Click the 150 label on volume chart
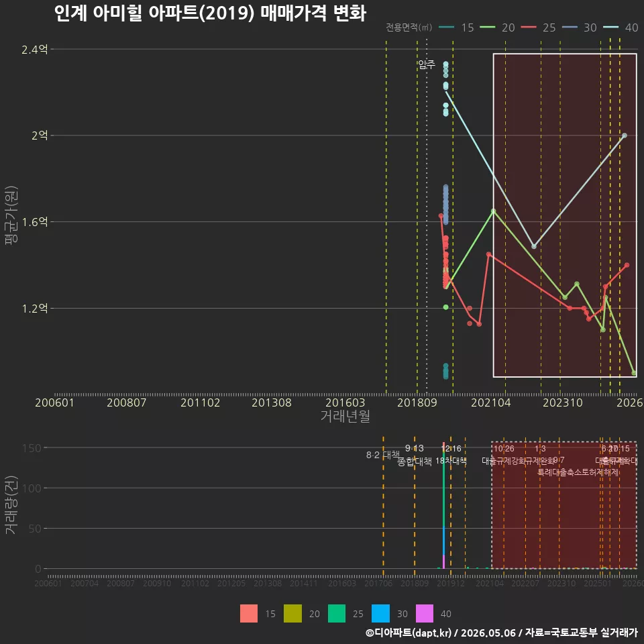Screen dimensions: 644x644 pos(32,448)
